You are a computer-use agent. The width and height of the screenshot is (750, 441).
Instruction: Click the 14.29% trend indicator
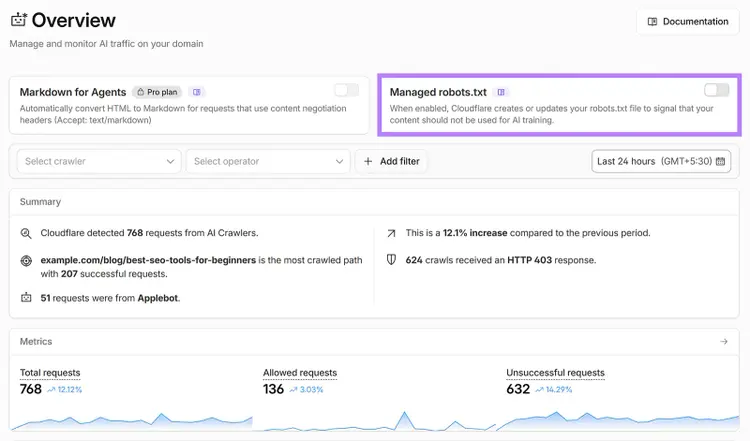554,390
